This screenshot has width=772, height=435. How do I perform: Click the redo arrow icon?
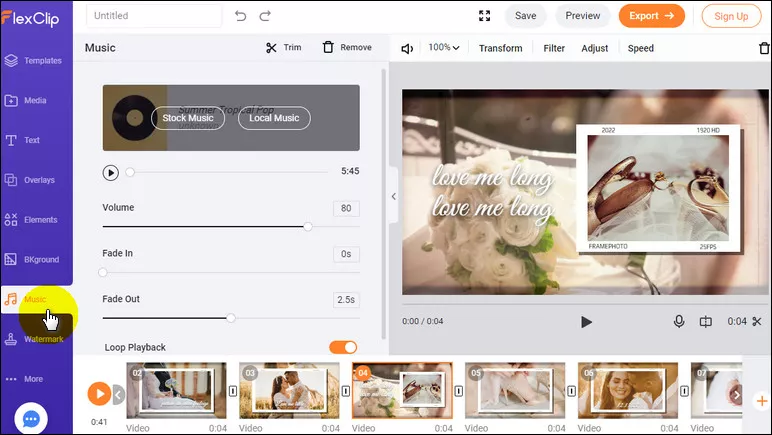click(x=265, y=16)
